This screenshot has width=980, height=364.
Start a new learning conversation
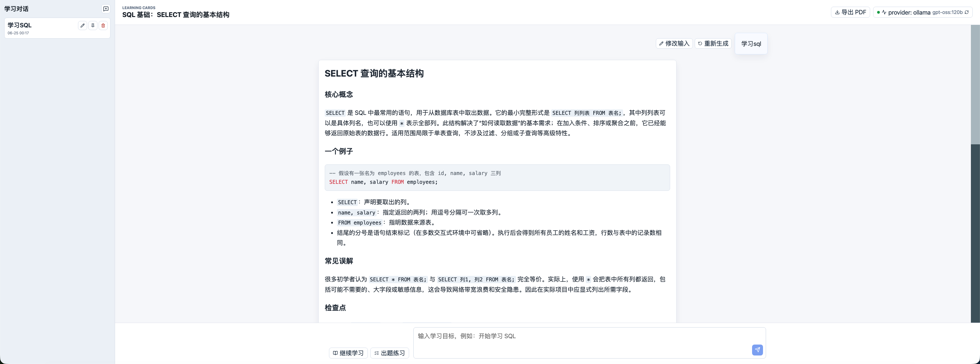click(x=106, y=9)
